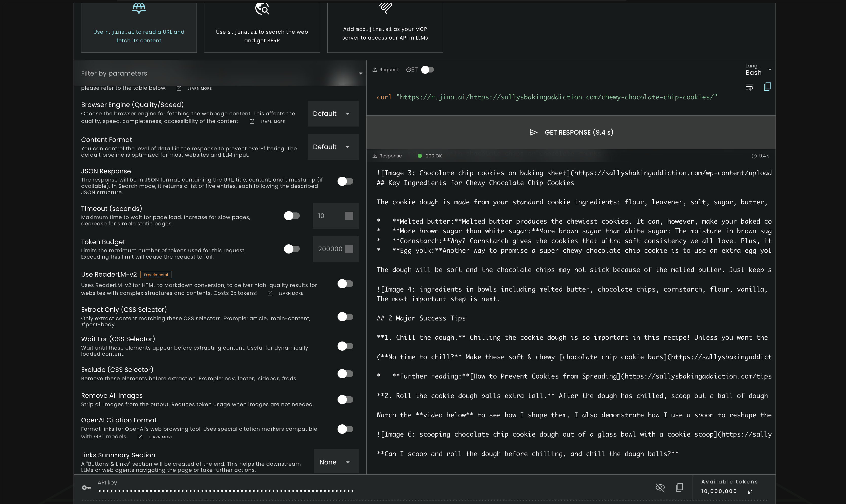Click the '## 2 Major Success Tips' response line
846x504 pixels.
coord(421,318)
